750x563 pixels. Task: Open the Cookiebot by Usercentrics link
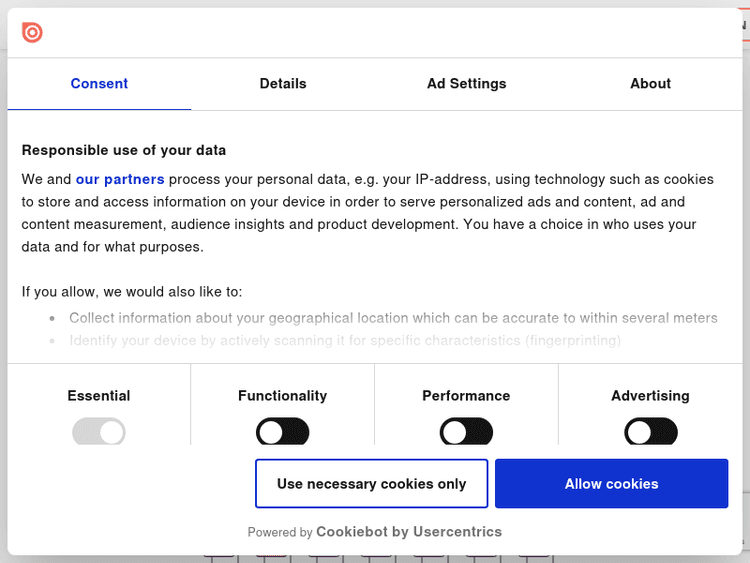click(x=409, y=532)
